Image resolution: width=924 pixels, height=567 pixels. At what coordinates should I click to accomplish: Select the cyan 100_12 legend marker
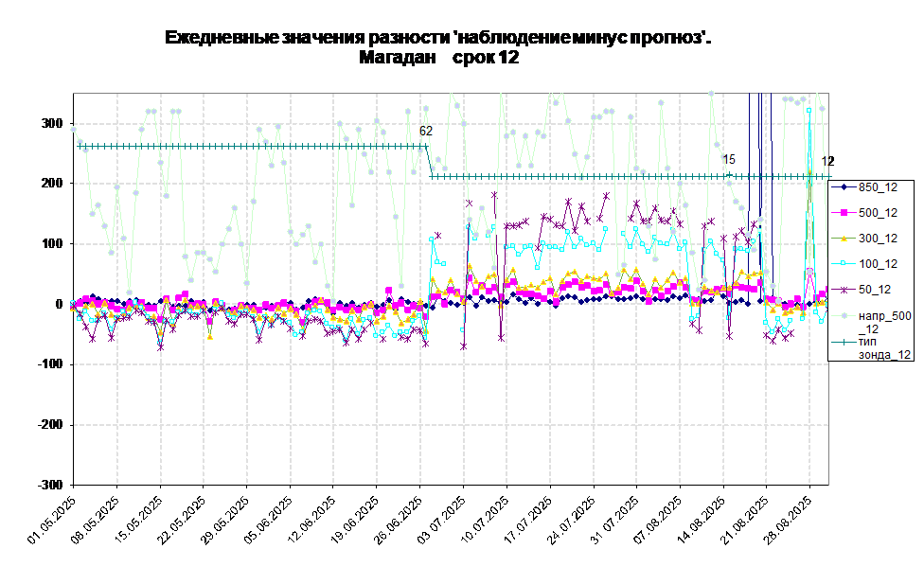[843, 264]
